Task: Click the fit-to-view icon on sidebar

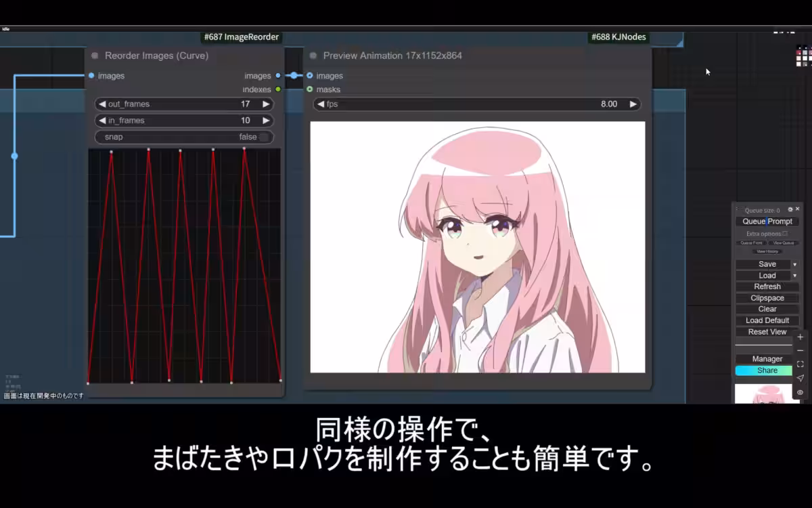Action: pyautogui.click(x=800, y=362)
